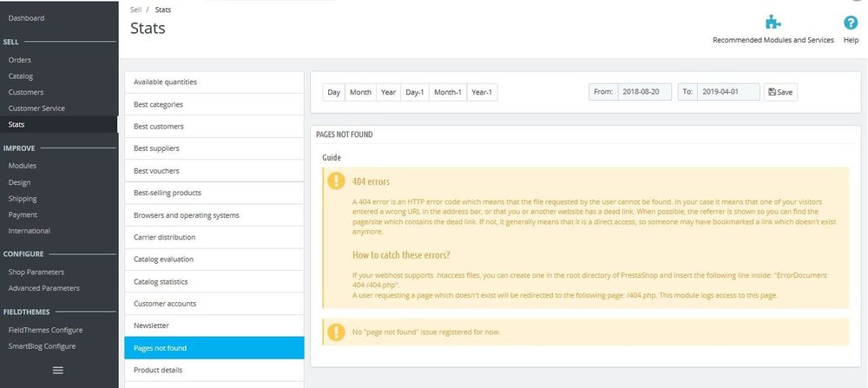Filter stats by Year
The image size is (868, 388).
tap(389, 92)
